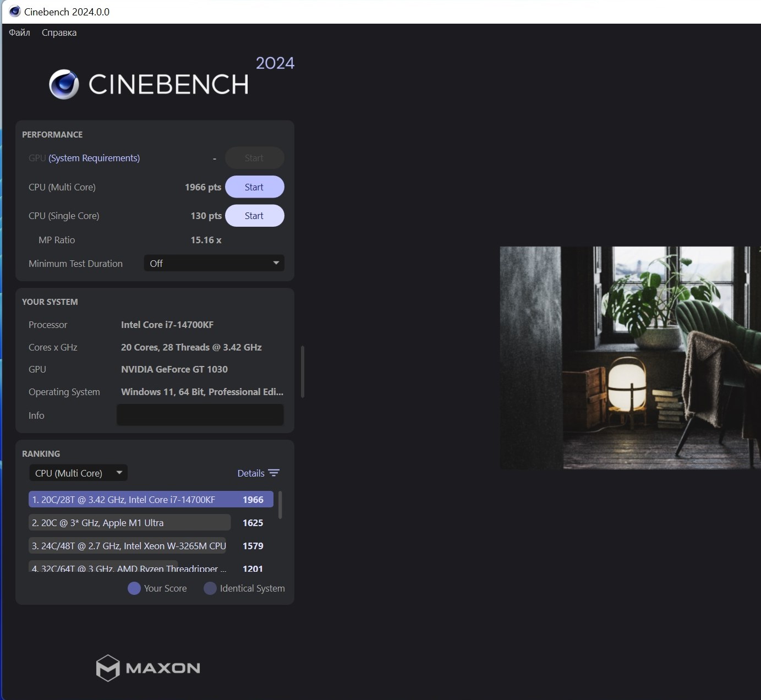Click the 130 pts single core score
761x700 pixels.
coord(206,216)
